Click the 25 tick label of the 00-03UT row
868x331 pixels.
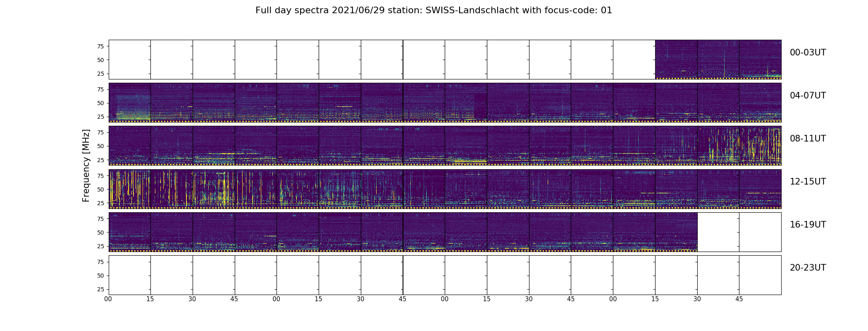100,74
